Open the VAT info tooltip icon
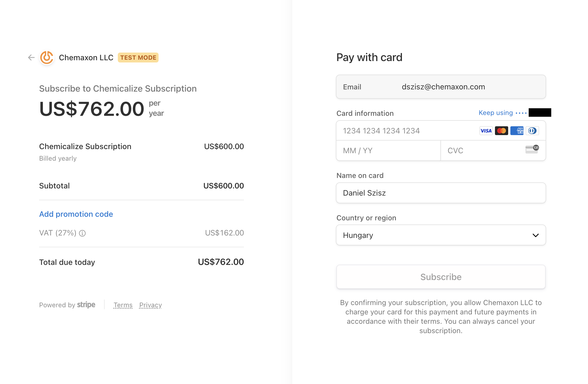The height and width of the screenshot is (384, 588). click(82, 233)
